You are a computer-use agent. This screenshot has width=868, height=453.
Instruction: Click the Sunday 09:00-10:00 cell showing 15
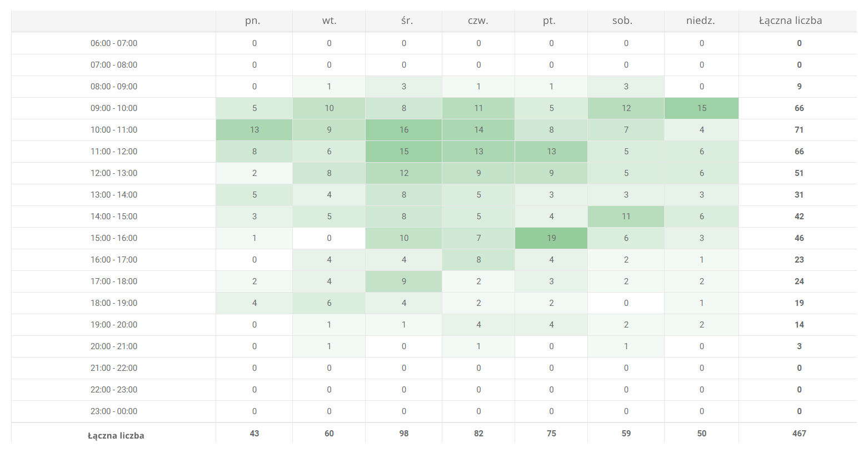point(702,108)
